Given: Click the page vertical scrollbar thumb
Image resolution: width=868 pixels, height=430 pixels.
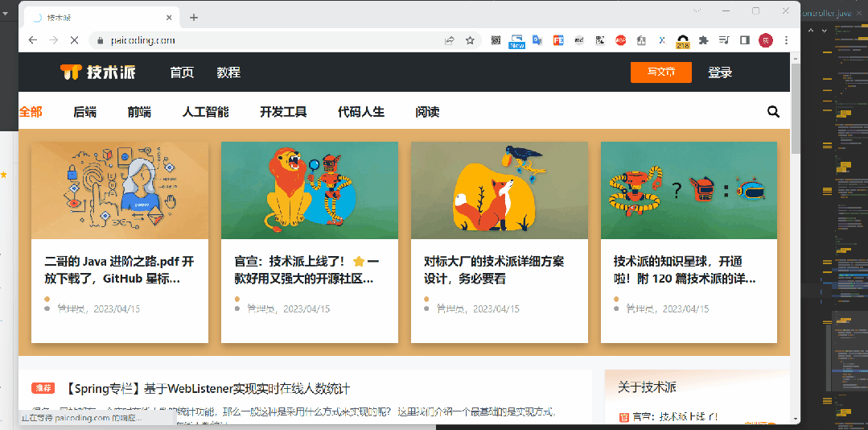Looking at the screenshot, I should pyautogui.click(x=796, y=108).
